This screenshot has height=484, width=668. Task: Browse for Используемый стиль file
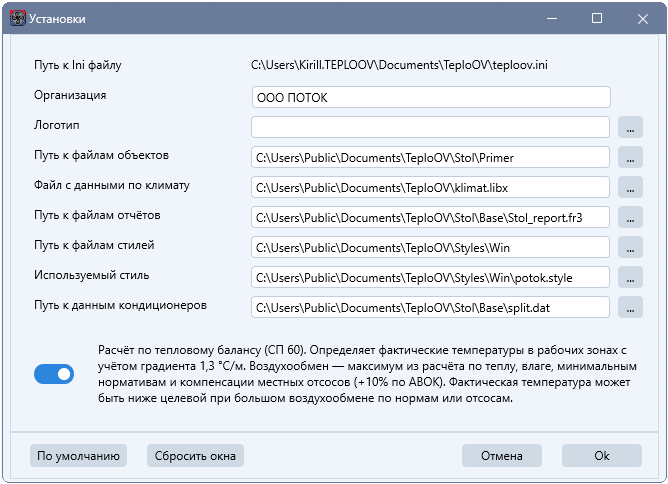tap(630, 277)
